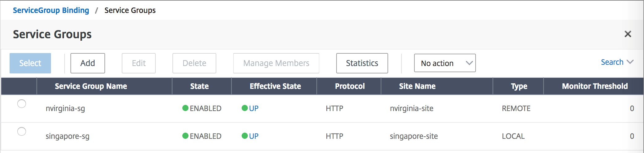Open Statistics for service groups
This screenshot has width=644, height=153.
pos(362,63)
